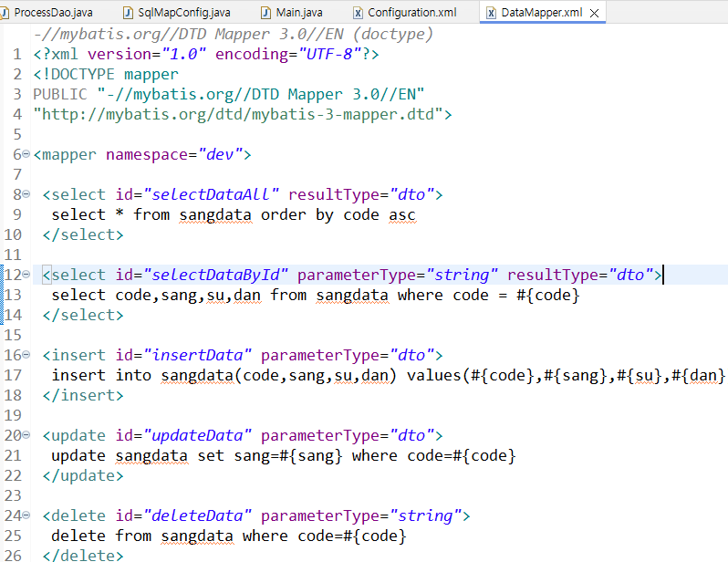728x562 pixels.
Task: Collapse the selectDataAll block at line 8
Action: [x=26, y=193]
